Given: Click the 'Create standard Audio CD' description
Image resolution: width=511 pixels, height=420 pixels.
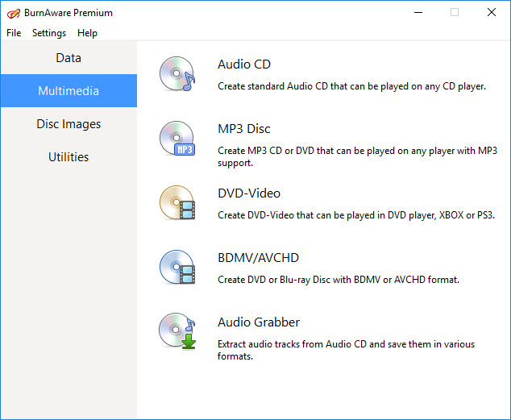Looking at the screenshot, I should (x=351, y=86).
